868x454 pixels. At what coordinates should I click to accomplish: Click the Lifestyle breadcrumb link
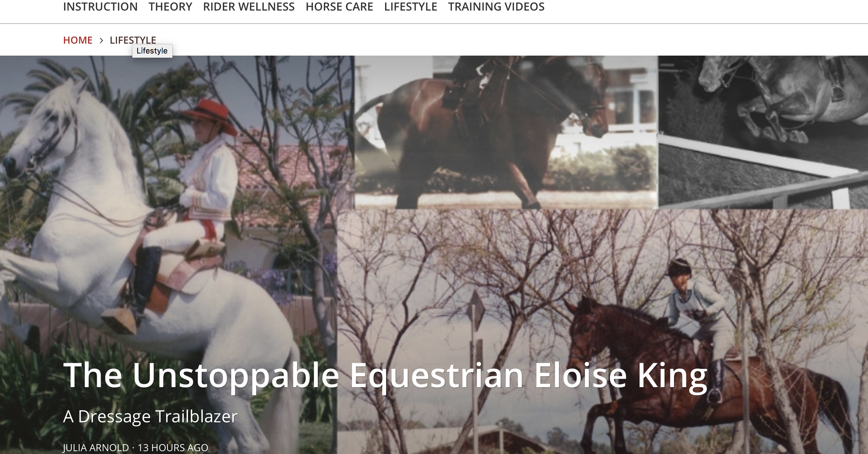[133, 40]
